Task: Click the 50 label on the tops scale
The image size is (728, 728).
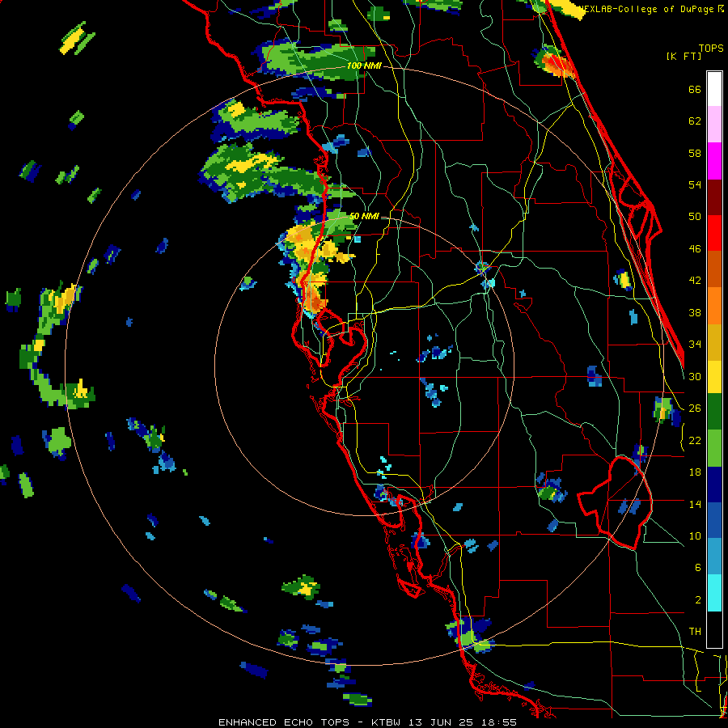Action: click(695, 217)
